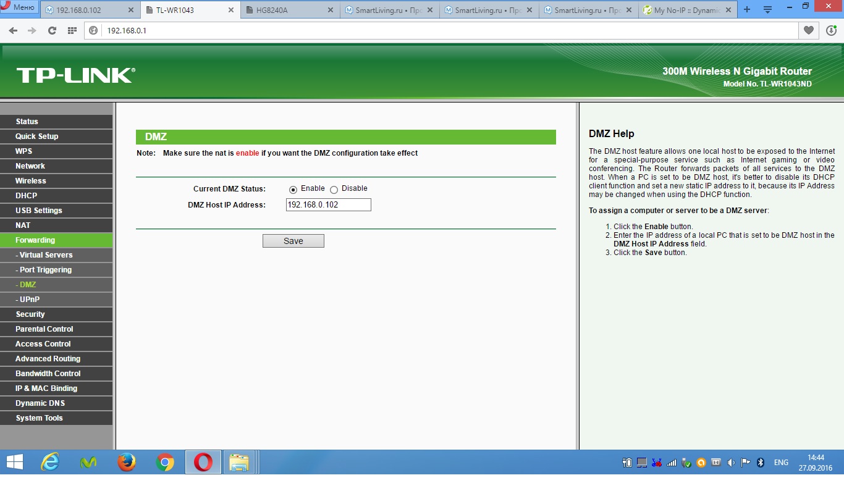Select the Enable DMZ radio button
Image resolution: width=844 pixels, height=504 pixels.
pyautogui.click(x=293, y=190)
